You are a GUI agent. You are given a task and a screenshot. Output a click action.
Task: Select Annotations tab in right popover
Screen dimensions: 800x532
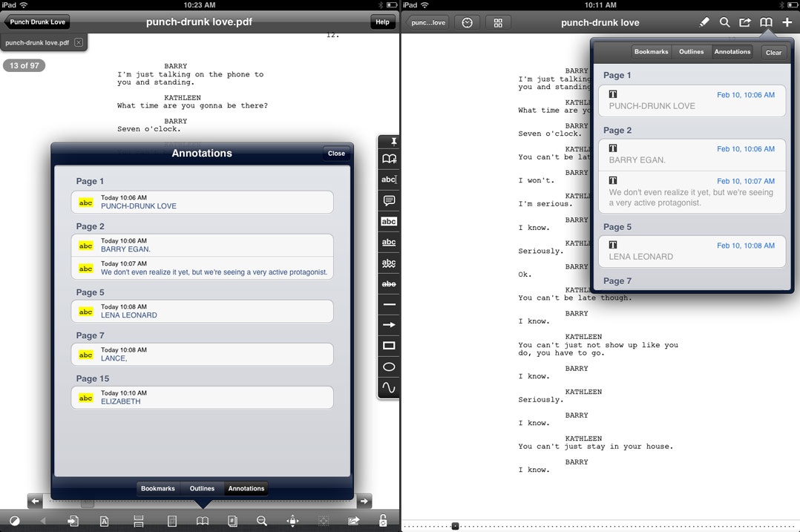point(732,51)
